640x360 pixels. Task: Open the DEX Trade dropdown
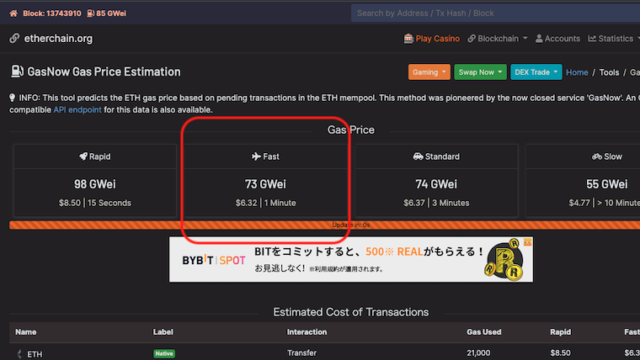[536, 72]
